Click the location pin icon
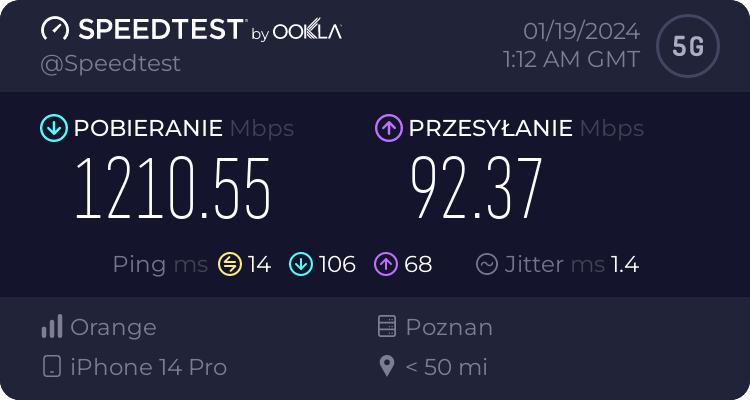The image size is (750, 400). click(387, 367)
